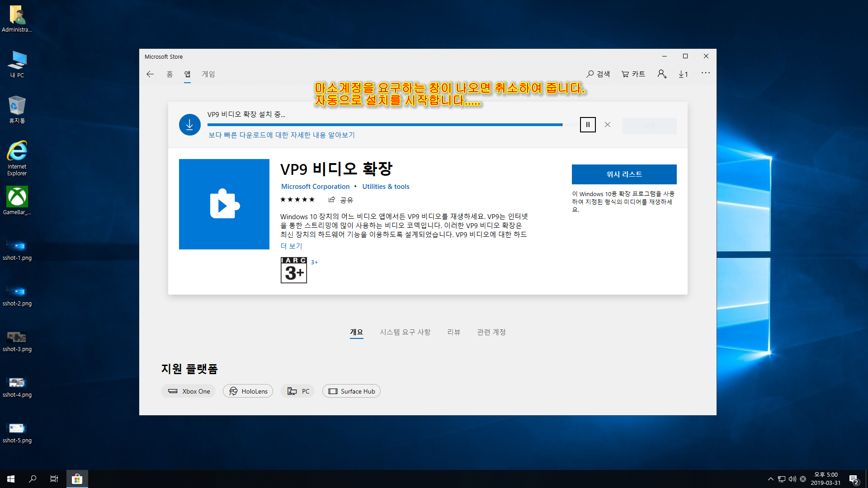The height and width of the screenshot is (488, 868).
Task: Click the back arrow in Store
Action: (150, 74)
